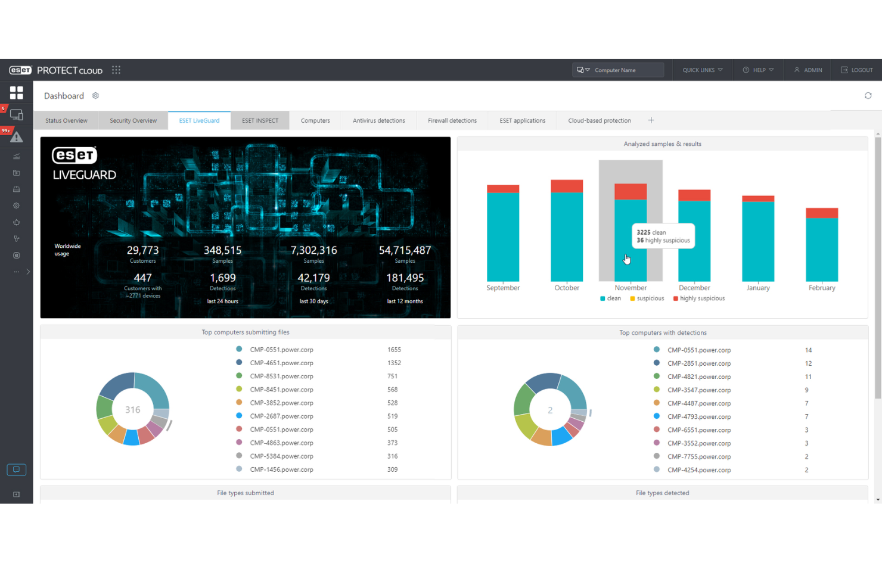Expand sidebar using the chevron arrow
The width and height of the screenshot is (882, 588).
pos(28,272)
